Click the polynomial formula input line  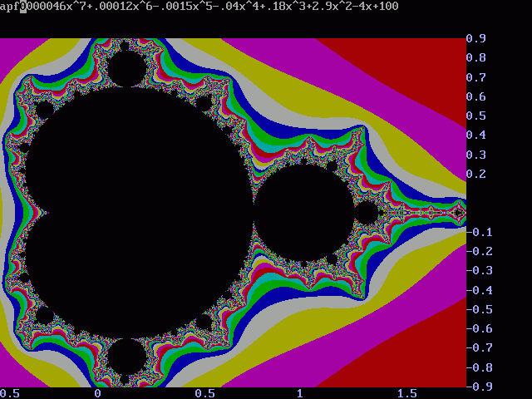pos(199,7)
